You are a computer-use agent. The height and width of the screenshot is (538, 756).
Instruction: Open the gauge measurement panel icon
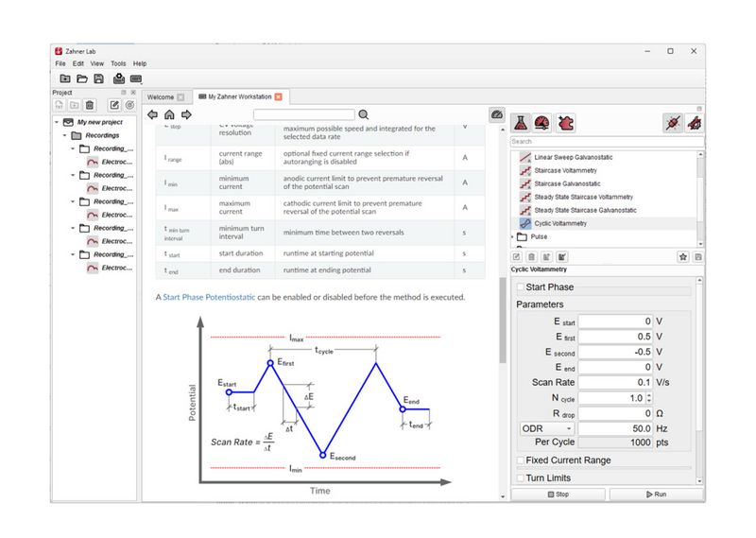[x=542, y=123]
